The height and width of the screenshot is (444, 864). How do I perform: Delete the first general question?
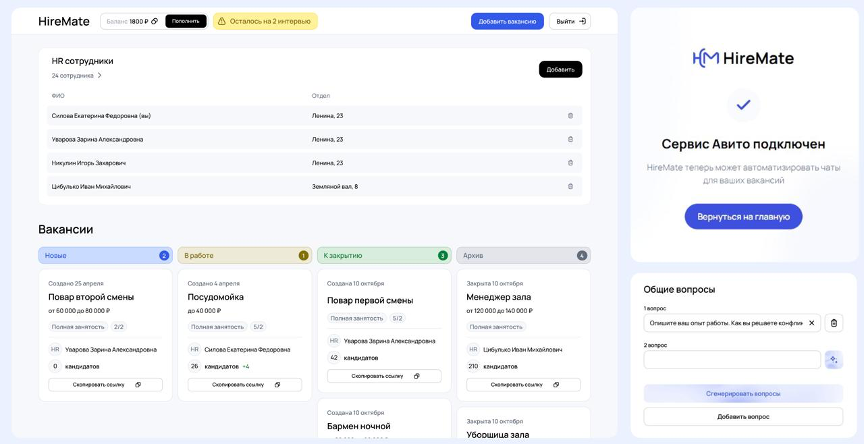click(834, 323)
